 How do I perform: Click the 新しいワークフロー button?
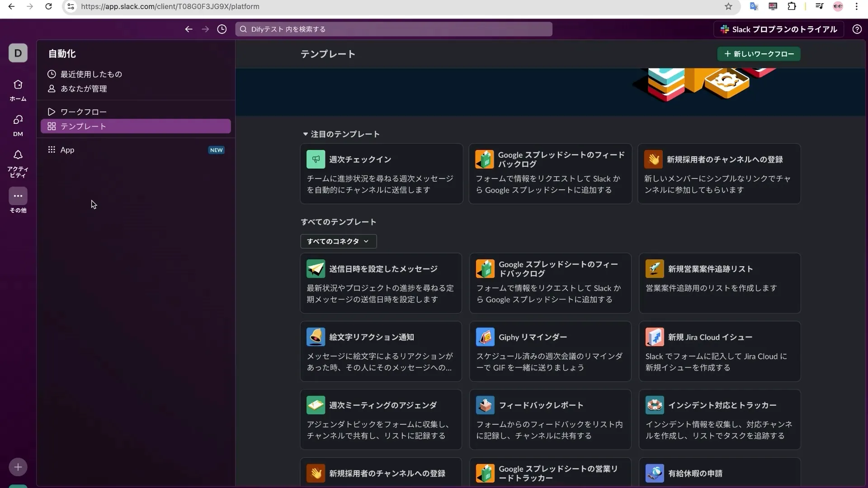758,54
